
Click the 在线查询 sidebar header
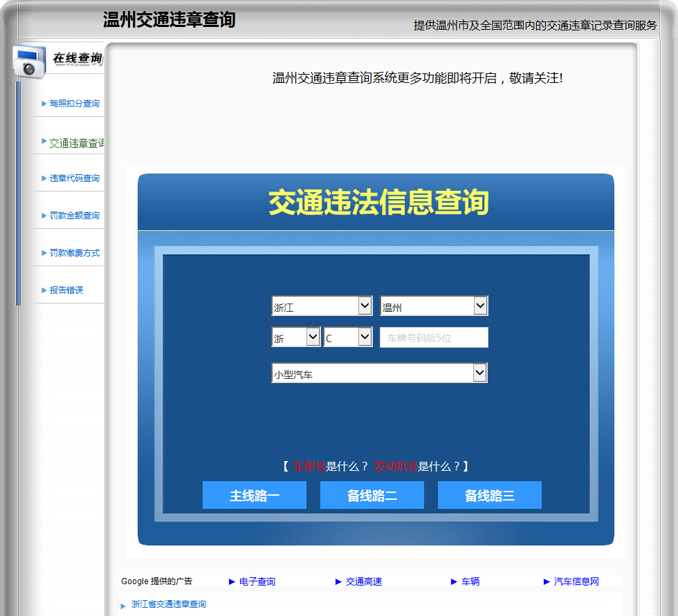coord(77,58)
